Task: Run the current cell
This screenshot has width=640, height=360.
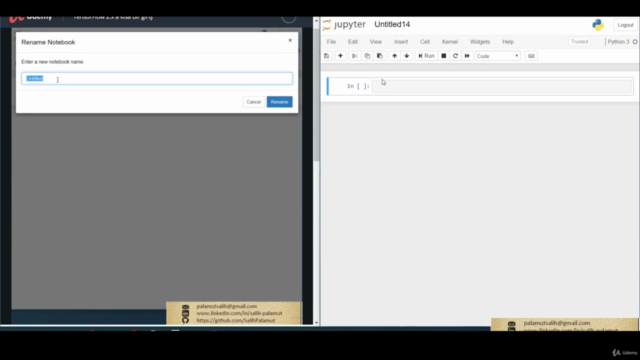Action: (x=426, y=56)
